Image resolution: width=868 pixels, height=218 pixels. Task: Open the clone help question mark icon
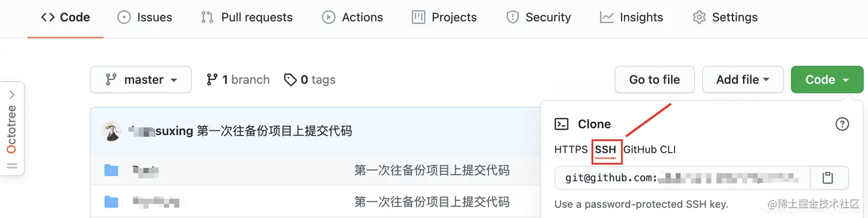842,124
